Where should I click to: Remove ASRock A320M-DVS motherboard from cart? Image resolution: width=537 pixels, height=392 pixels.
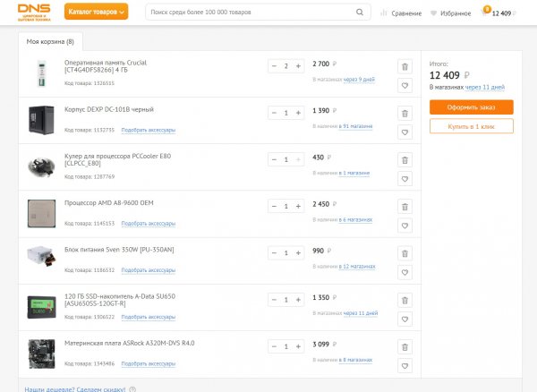405,345
